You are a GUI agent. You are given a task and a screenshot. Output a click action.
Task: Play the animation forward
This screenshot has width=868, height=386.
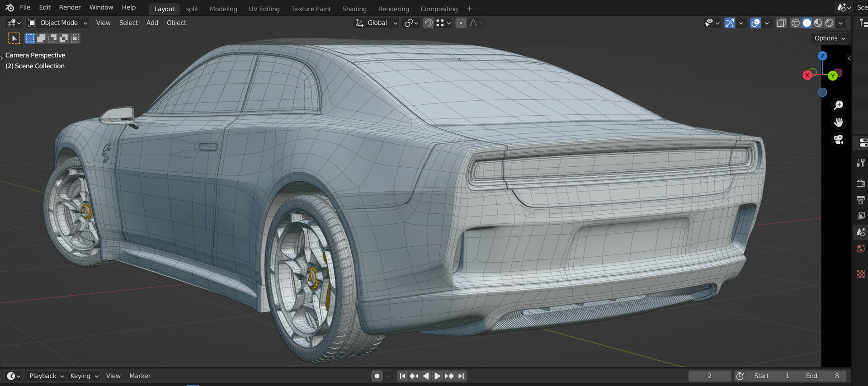click(x=437, y=376)
